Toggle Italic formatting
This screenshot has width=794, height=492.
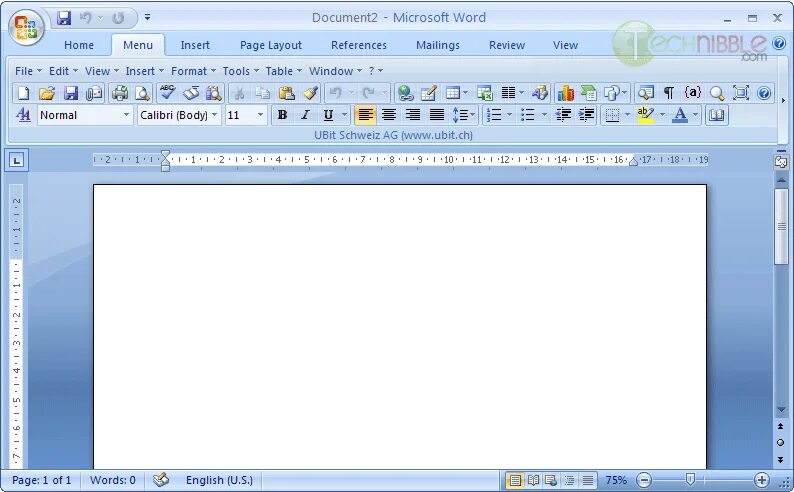(305, 115)
